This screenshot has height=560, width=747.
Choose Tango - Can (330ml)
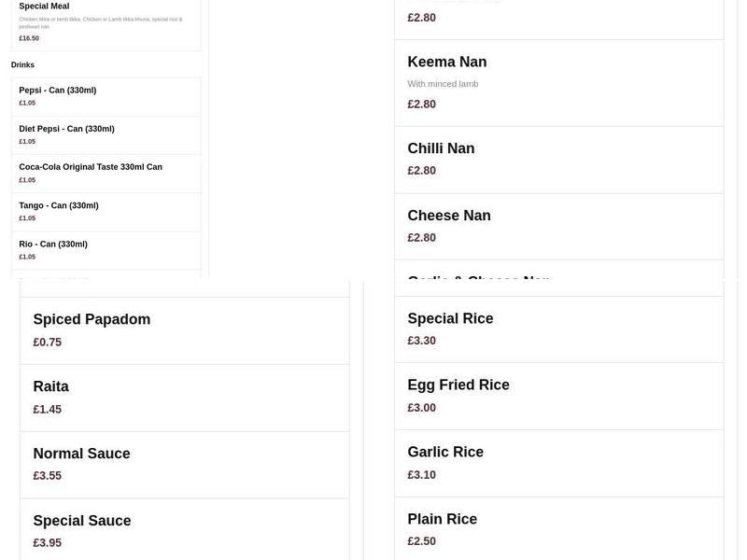pos(106,211)
